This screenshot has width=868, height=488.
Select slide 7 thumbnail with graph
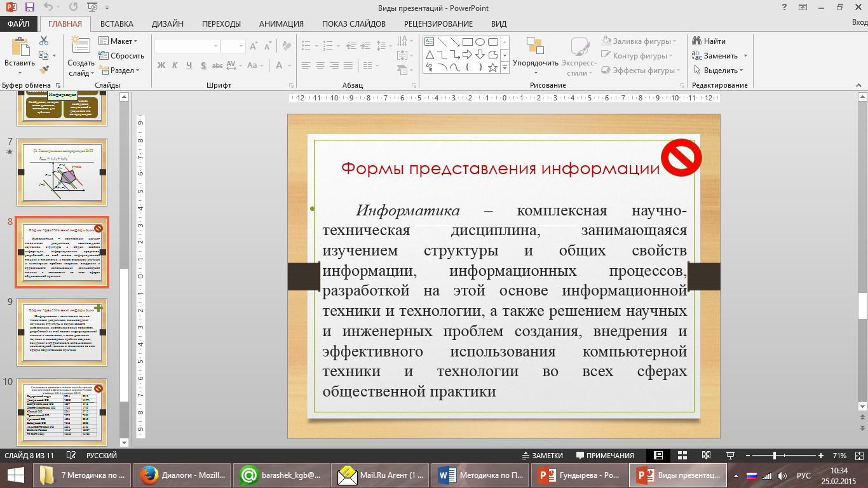coord(62,172)
